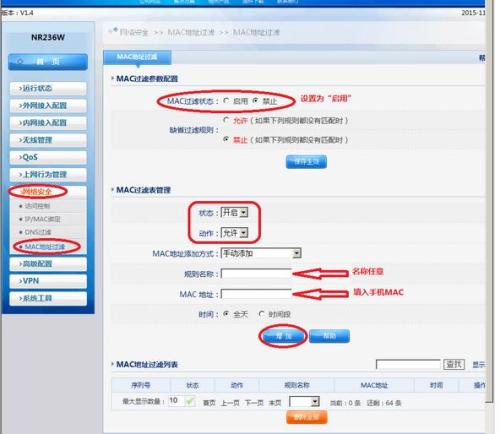Open IP/MAC binding submenu item
This screenshot has width=500, height=434.
point(42,219)
